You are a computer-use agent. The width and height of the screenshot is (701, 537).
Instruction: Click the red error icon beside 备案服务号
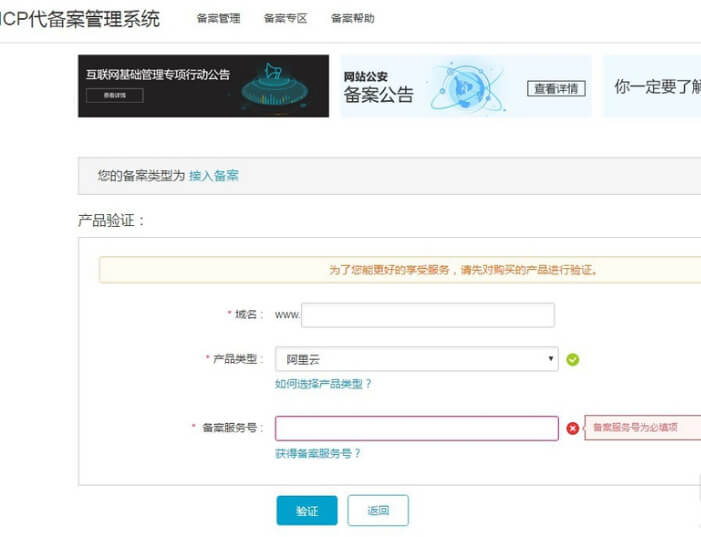(573, 428)
